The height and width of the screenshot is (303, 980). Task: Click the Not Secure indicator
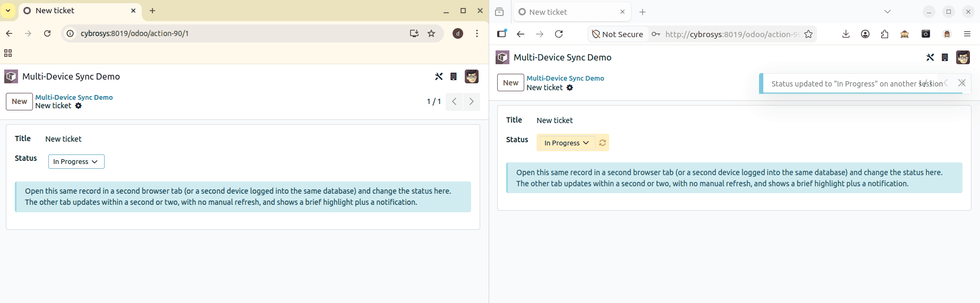[618, 34]
